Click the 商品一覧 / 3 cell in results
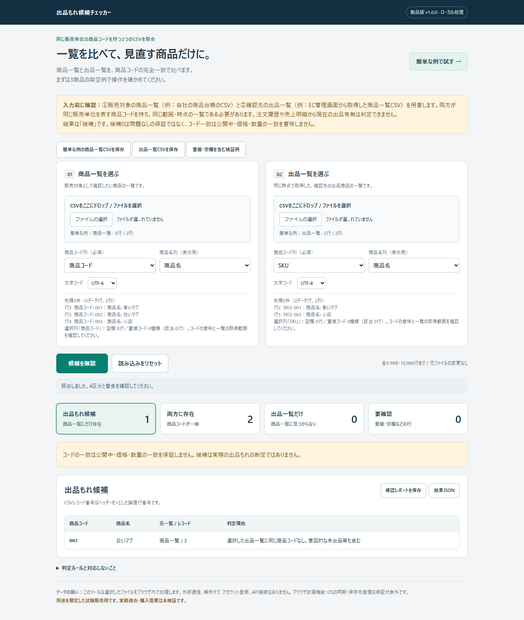The width and height of the screenshot is (524, 620). pyautogui.click(x=173, y=541)
